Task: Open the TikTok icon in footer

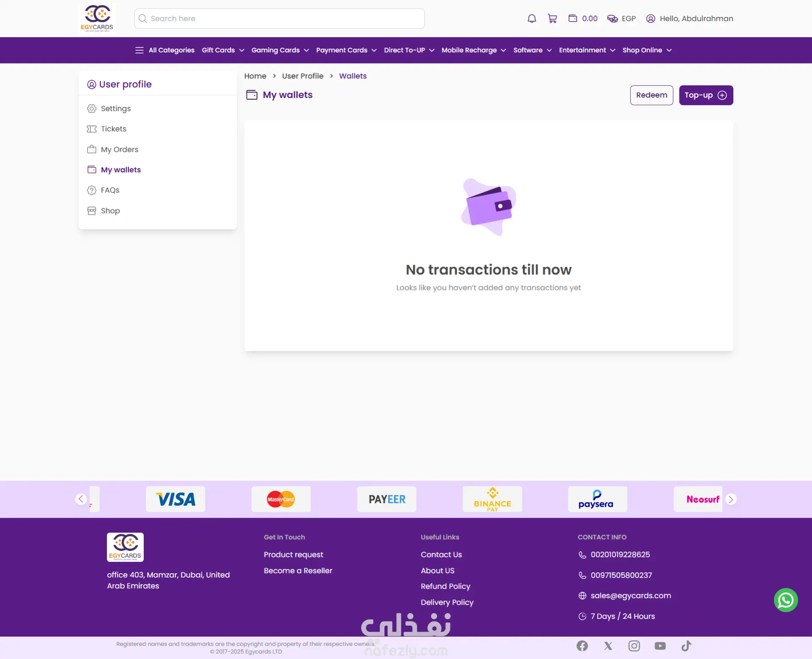Action: pyautogui.click(x=686, y=645)
